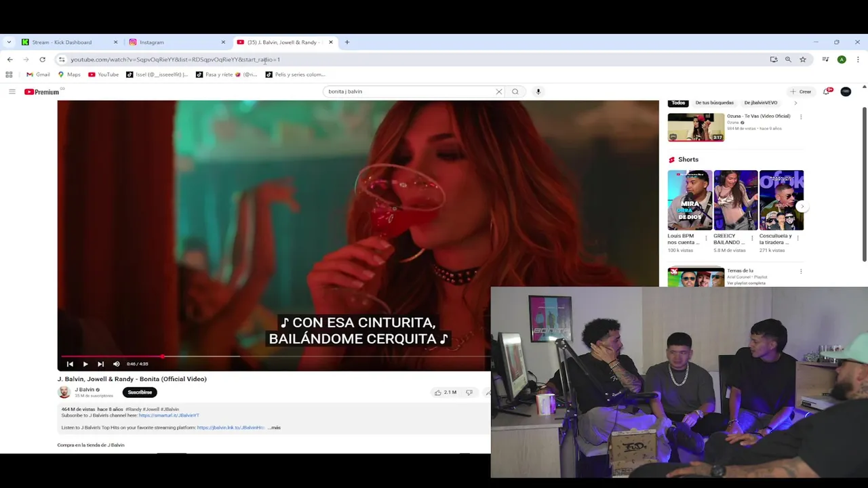
Task: Expand description with ...más
Action: coord(275,428)
